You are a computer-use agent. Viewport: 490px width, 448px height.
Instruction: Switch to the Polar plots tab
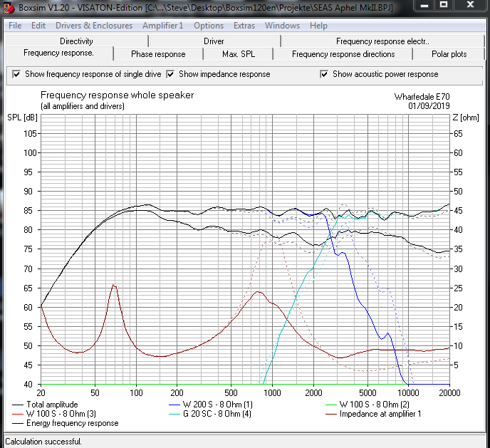(x=449, y=54)
